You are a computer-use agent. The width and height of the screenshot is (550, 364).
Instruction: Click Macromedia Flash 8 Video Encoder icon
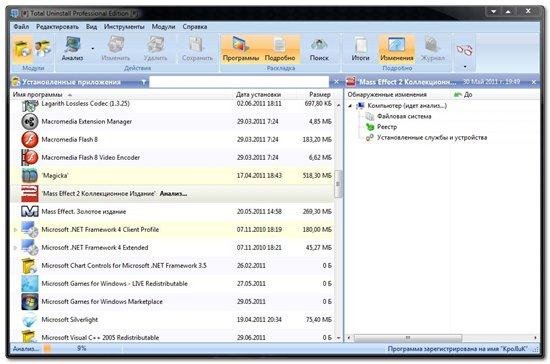(30, 157)
